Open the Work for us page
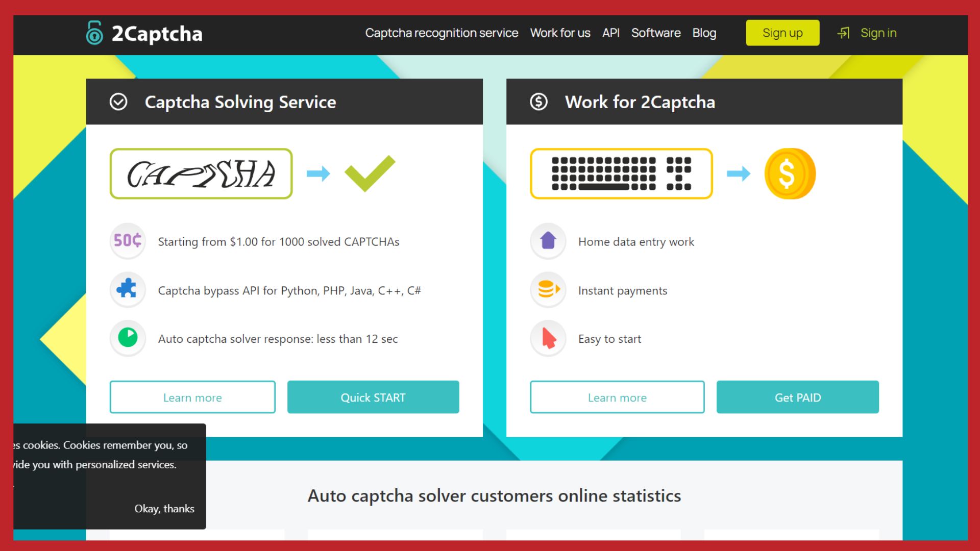 (x=560, y=33)
